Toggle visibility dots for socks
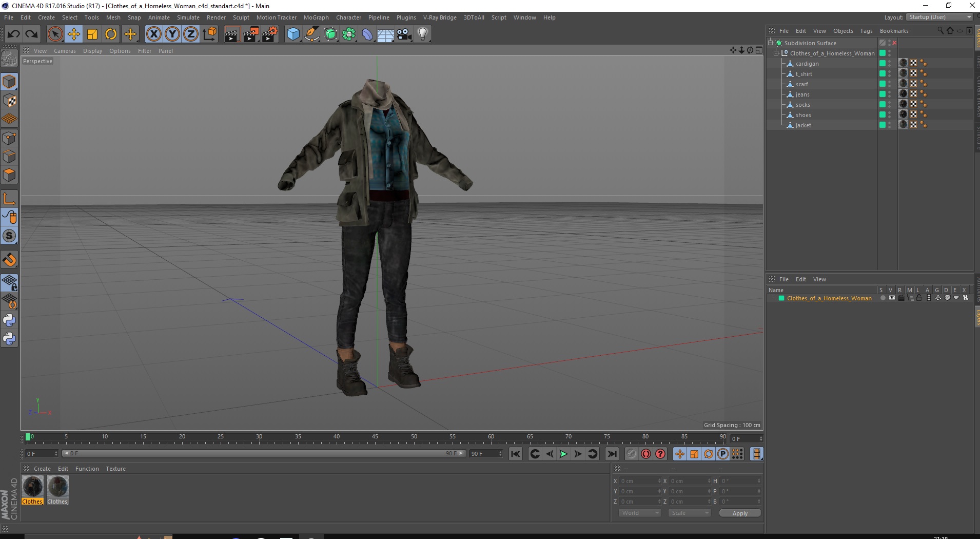 click(890, 105)
